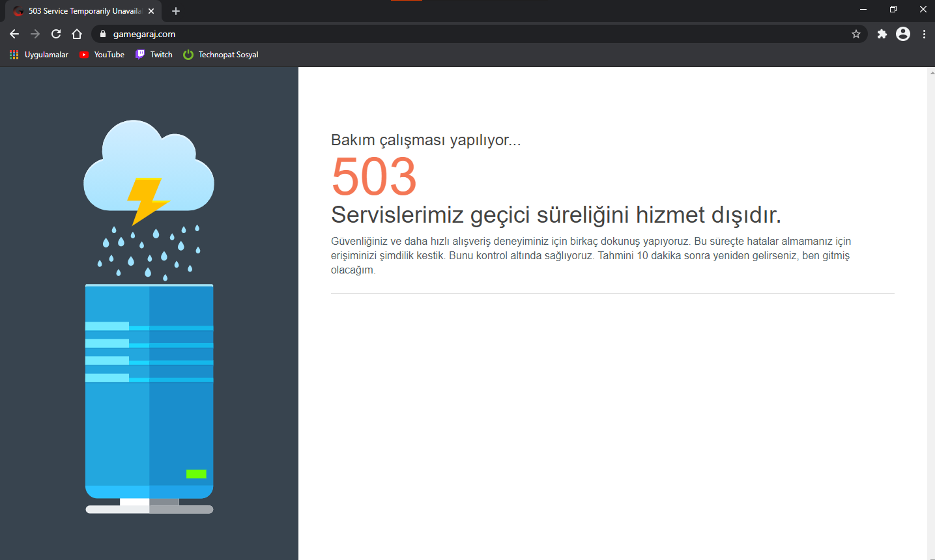
Task: Open the browser home page
Action: (77, 34)
